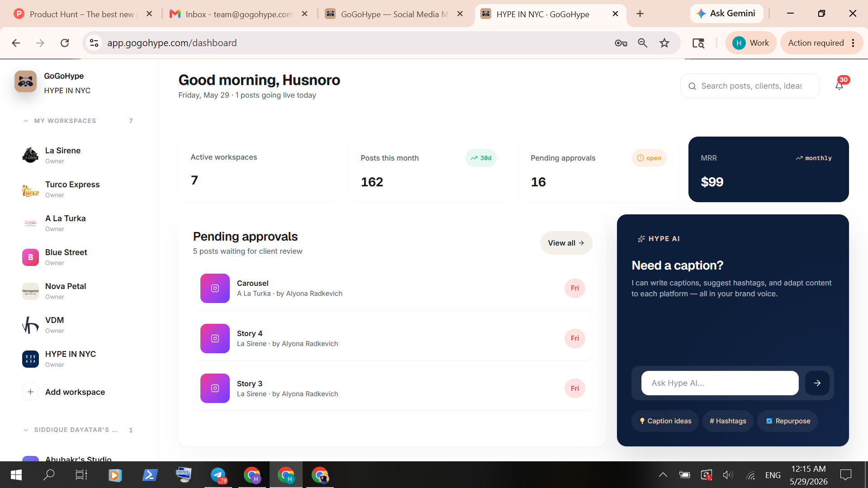This screenshot has height=488, width=868.
Task: Click the open status badge
Action: [649, 158]
